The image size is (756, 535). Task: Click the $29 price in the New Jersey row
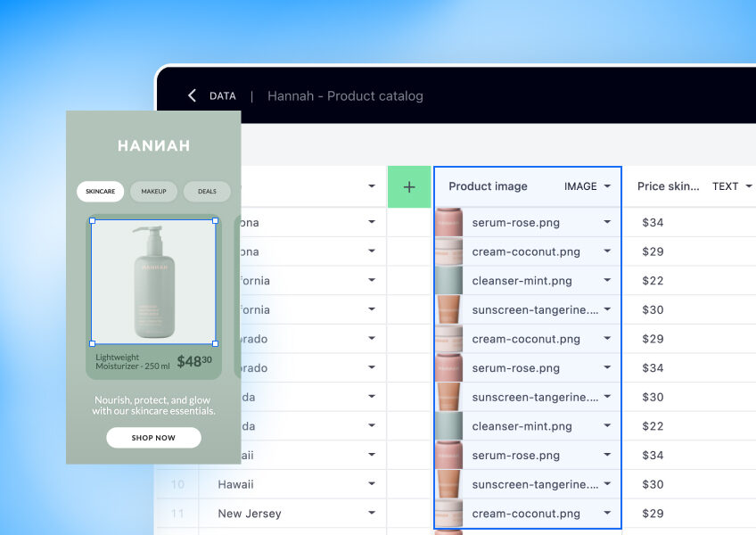click(x=653, y=514)
